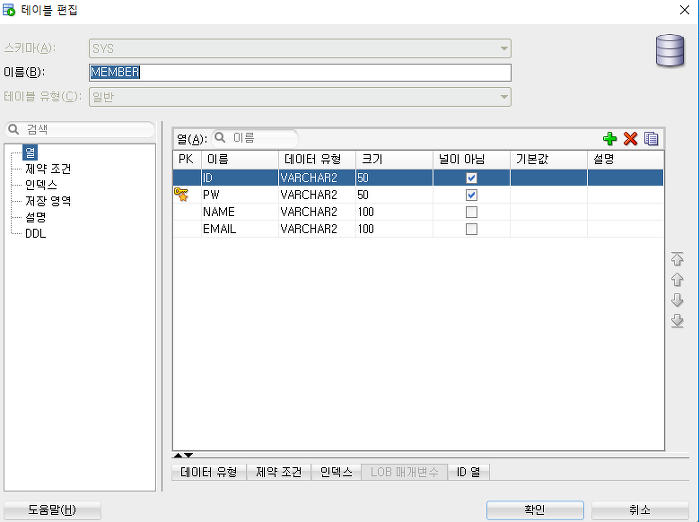The height and width of the screenshot is (522, 700).
Task: Move the column to top with the top arrow
Action: [x=677, y=259]
